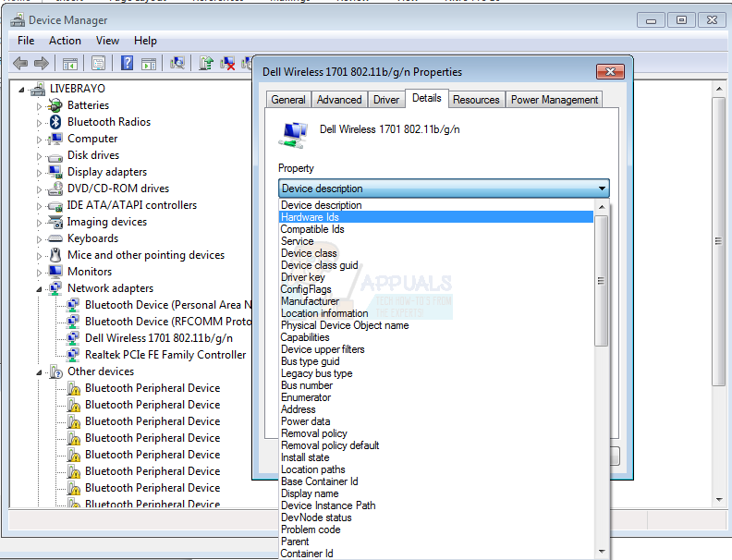
Task: Collapse the LIVEBRAYO root node
Action: [x=21, y=90]
